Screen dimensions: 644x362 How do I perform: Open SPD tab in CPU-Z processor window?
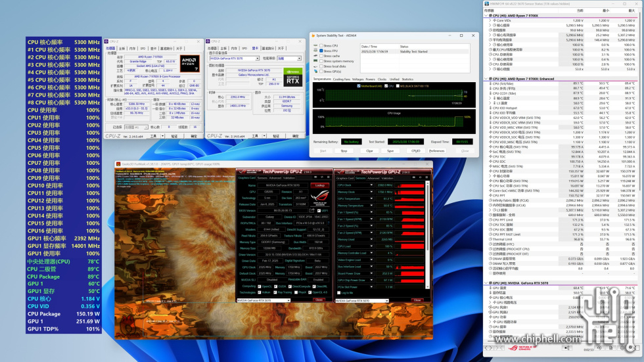pyautogui.click(x=143, y=49)
